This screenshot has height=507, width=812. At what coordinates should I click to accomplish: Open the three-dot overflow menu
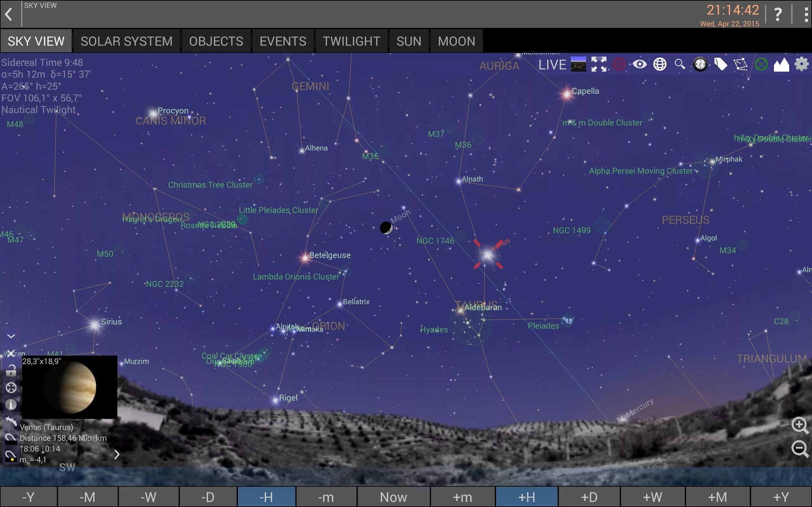806,15
